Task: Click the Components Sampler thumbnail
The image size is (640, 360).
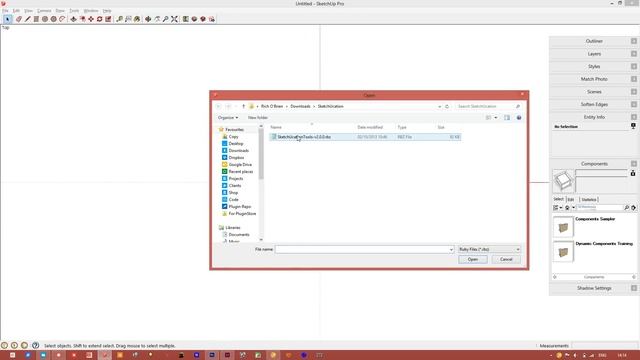Action: tap(563, 227)
